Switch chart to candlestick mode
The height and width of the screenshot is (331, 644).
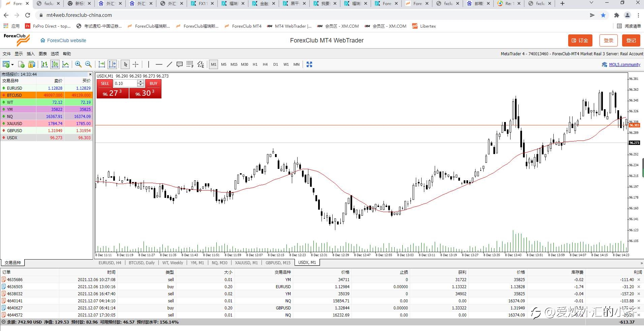point(55,64)
